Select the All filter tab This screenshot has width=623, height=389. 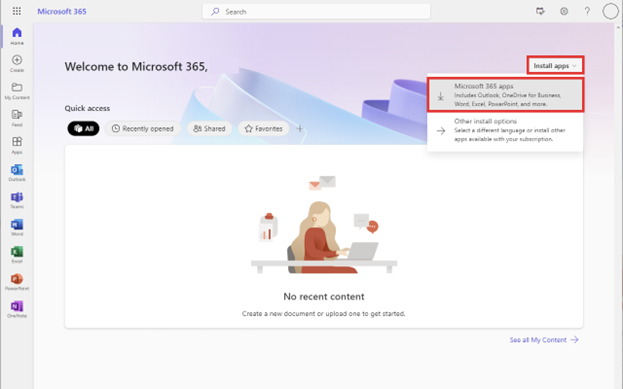tap(83, 128)
